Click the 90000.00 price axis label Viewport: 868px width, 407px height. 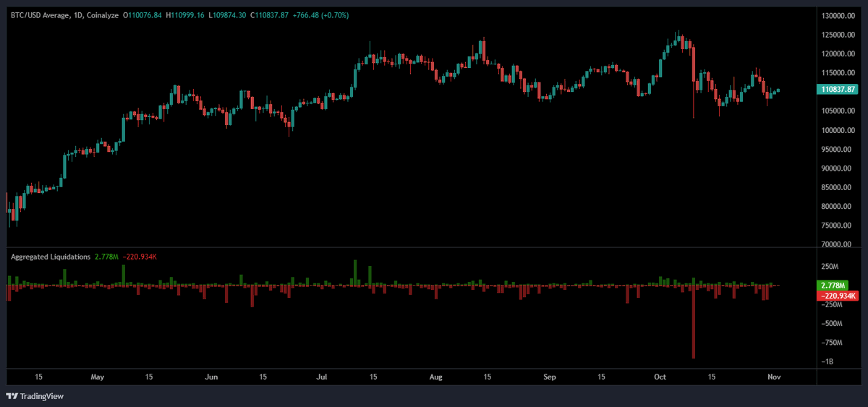[836, 168]
